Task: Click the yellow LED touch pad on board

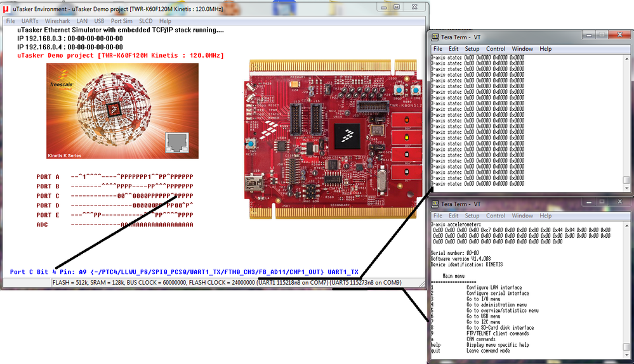Action: click(x=407, y=138)
